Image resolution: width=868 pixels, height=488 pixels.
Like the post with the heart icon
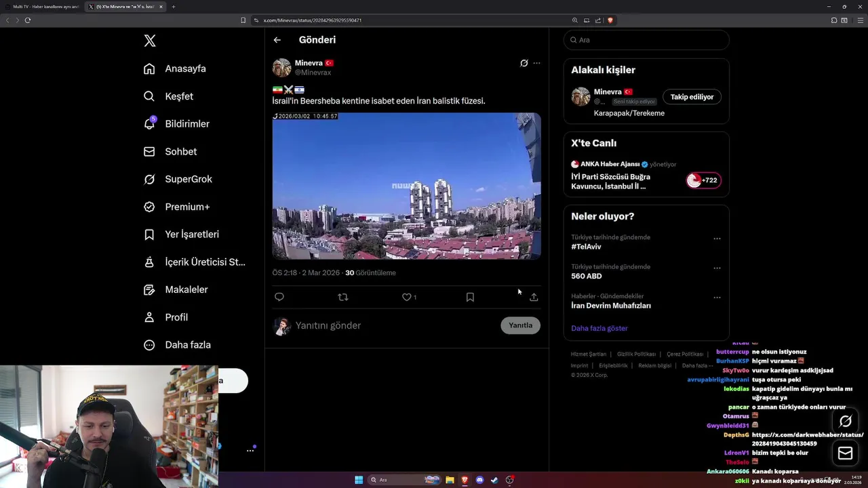(x=406, y=297)
